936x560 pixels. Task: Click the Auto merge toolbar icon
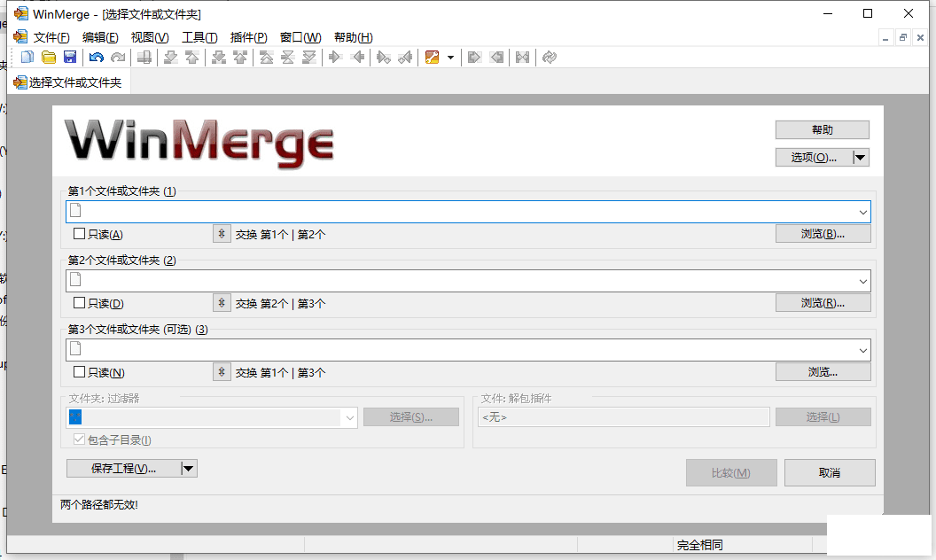pyautogui.click(x=522, y=58)
